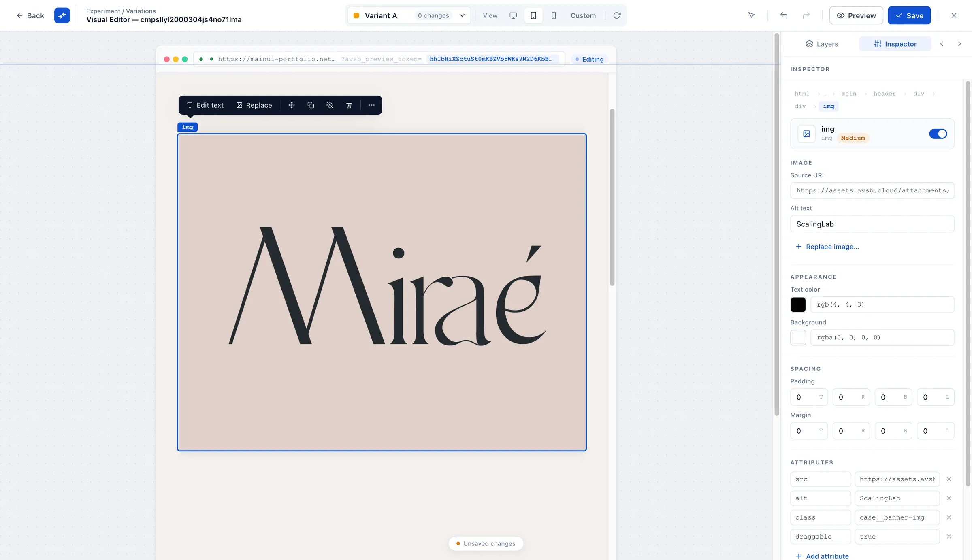Click the image element icon in Inspector

point(806,134)
